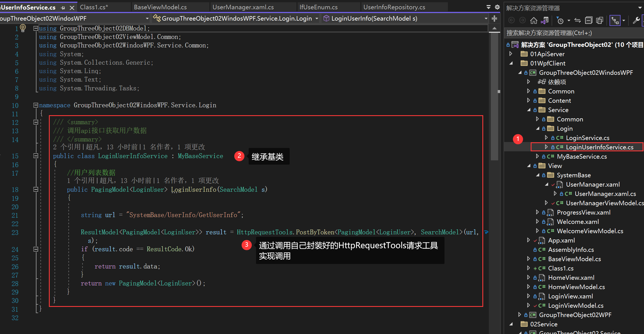
Task: Click the Home icon in Solution Explorer
Action: tap(534, 20)
